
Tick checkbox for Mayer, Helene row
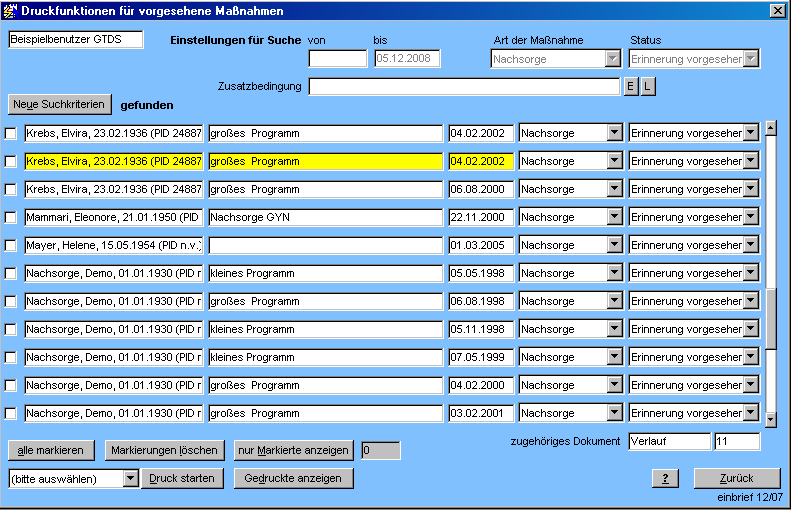tap(12, 245)
